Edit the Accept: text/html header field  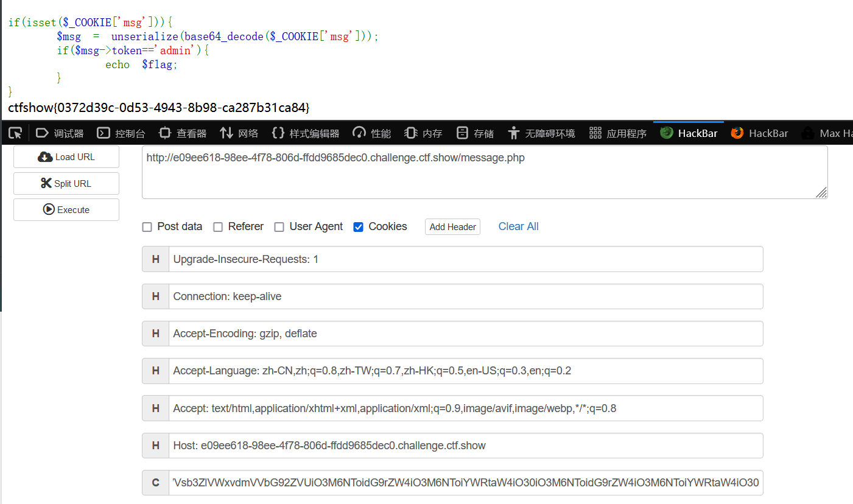(x=466, y=408)
